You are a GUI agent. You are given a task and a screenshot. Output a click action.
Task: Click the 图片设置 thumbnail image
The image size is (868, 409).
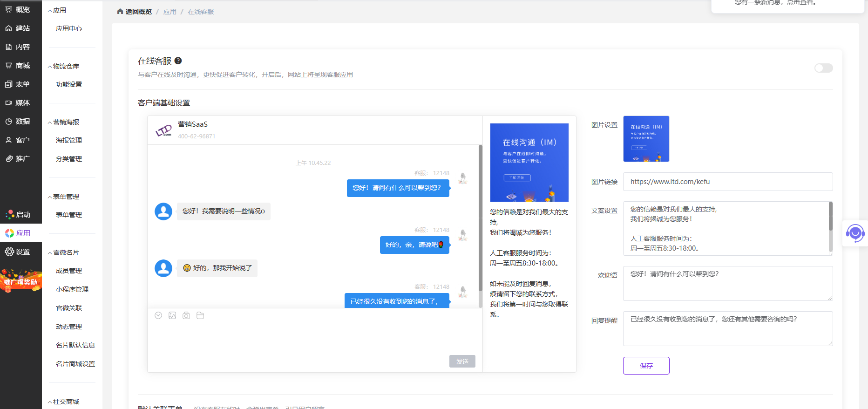pos(646,139)
